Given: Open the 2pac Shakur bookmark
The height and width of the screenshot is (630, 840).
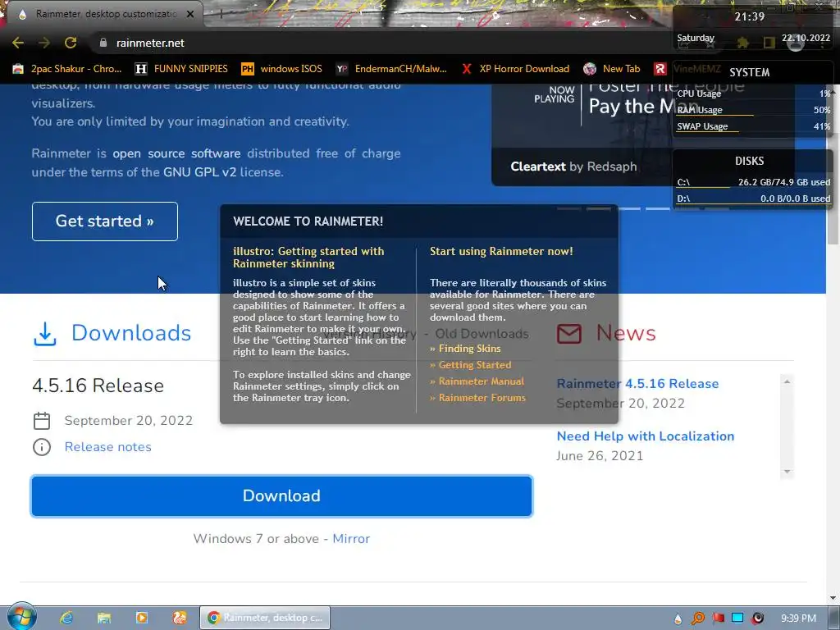Looking at the screenshot, I should [x=67, y=69].
